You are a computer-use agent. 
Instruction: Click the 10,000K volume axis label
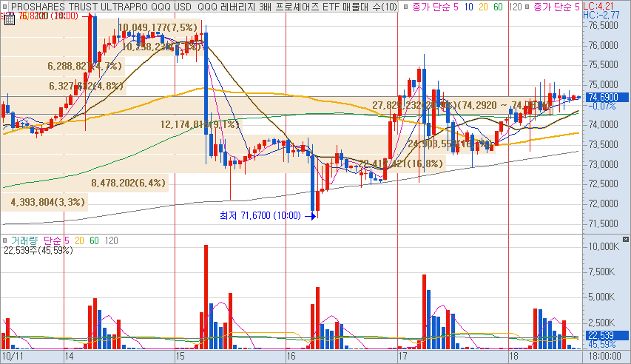pyautogui.click(x=604, y=246)
